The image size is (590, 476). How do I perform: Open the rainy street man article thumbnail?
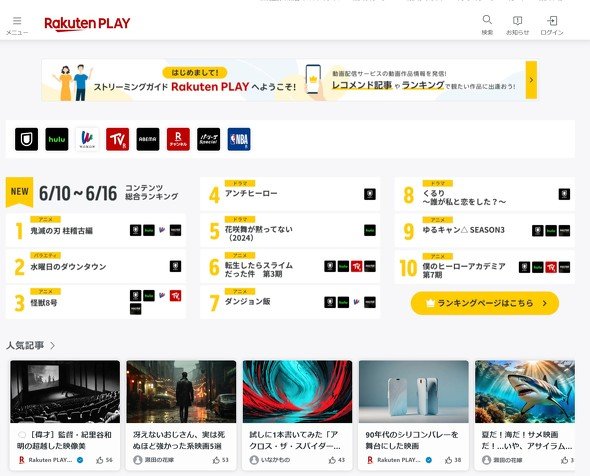(181, 392)
